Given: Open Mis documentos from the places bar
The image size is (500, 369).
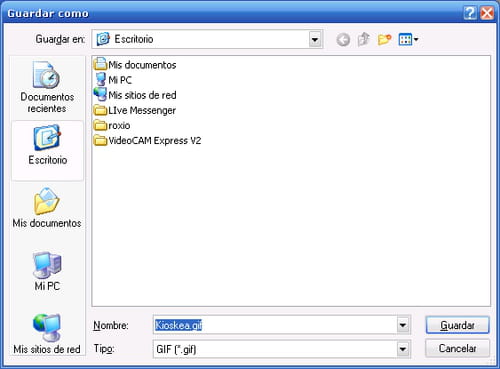Looking at the screenshot, I should pyautogui.click(x=47, y=208).
